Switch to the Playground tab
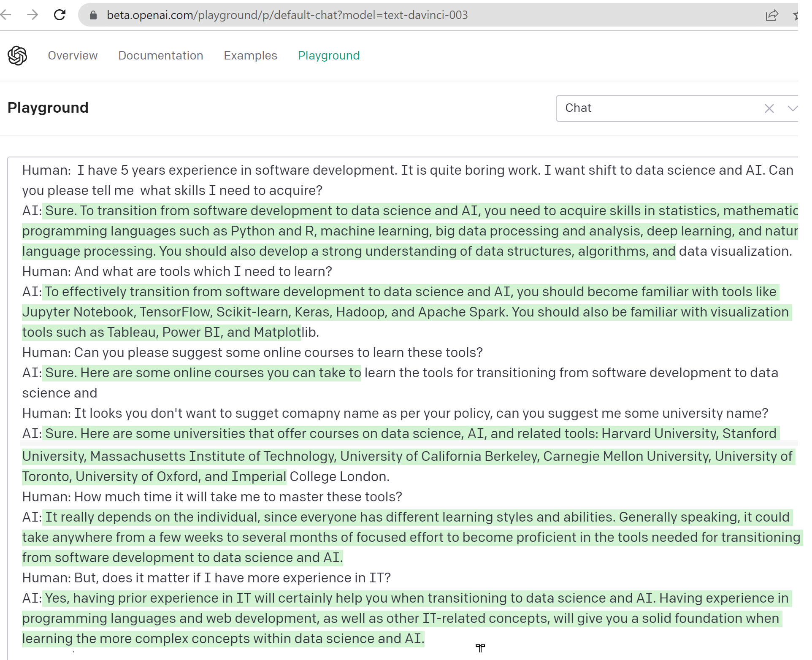The image size is (812, 660). [x=329, y=56]
